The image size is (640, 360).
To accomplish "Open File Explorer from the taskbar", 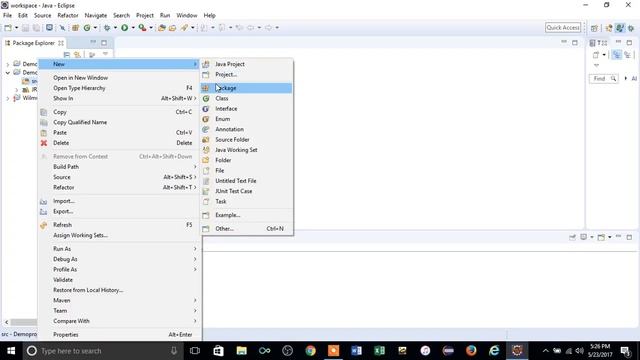I will click(x=242, y=351).
